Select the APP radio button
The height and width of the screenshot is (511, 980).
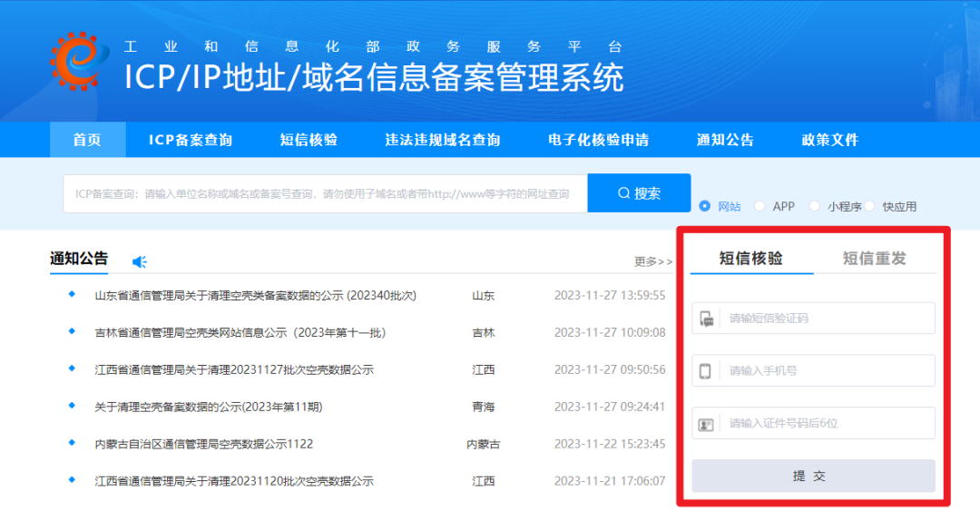coord(759,206)
